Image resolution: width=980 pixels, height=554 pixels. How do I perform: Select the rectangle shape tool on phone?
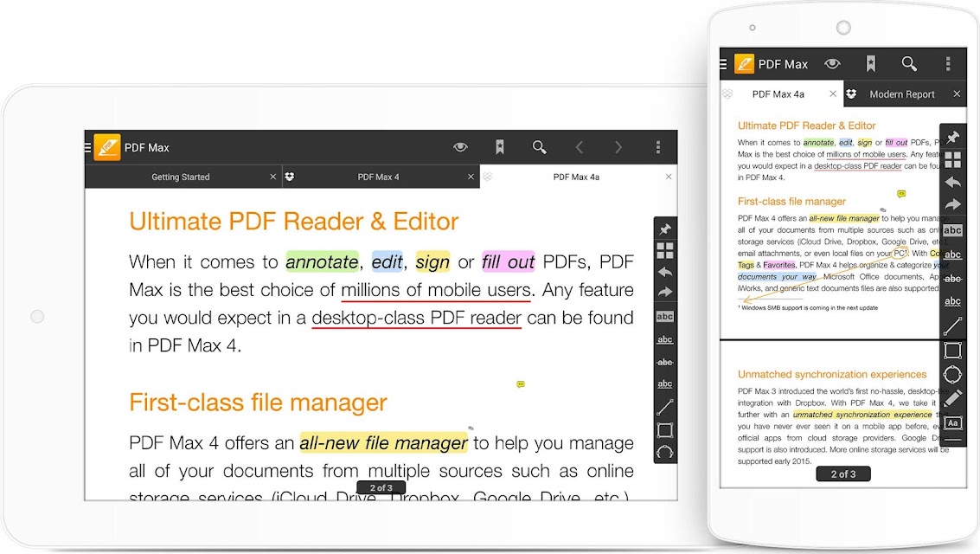952,351
